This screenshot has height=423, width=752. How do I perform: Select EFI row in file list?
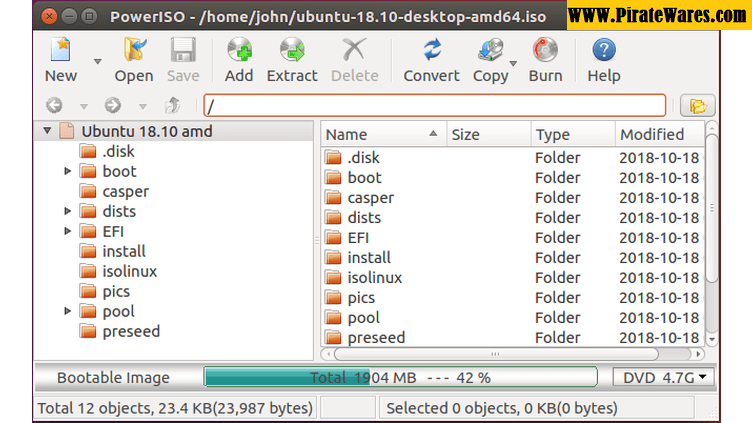click(x=513, y=238)
